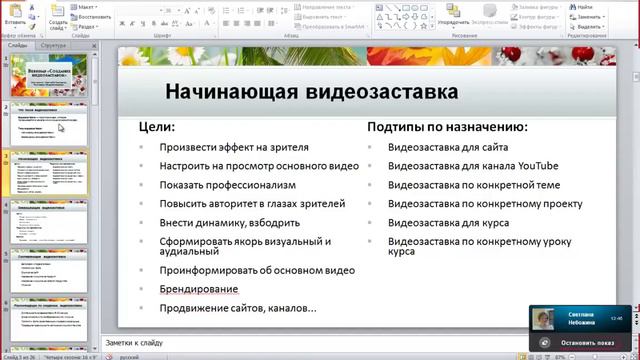
Task: Click the bullet Видеозаставка для канала YouTube
Action: tap(473, 166)
